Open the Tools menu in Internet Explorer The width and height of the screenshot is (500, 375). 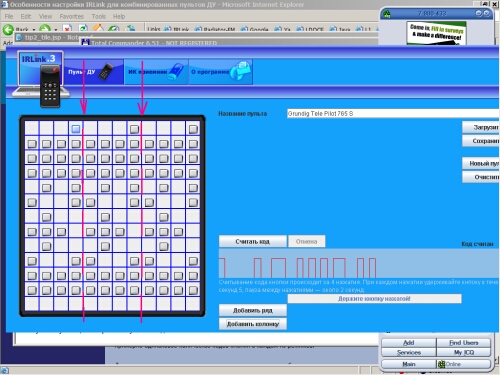[99, 16]
